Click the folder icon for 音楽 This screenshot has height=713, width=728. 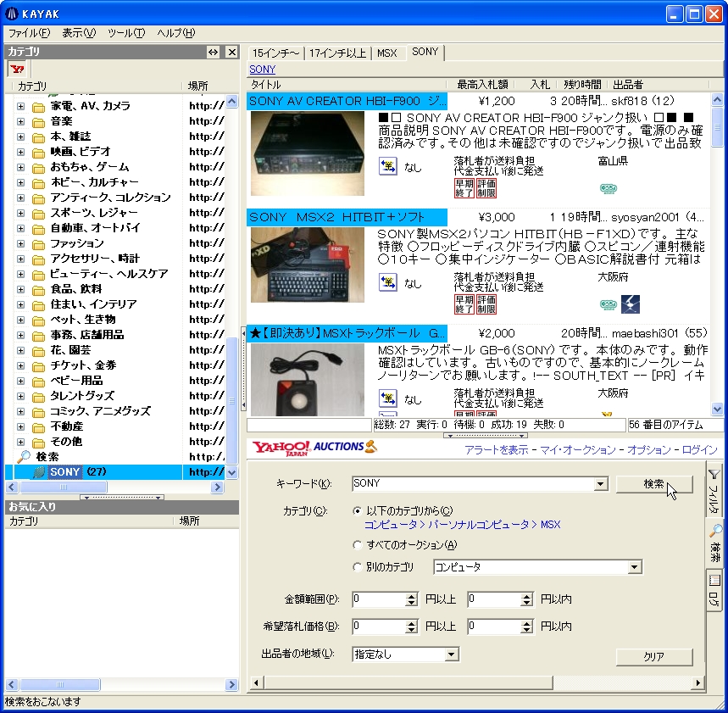point(38,122)
